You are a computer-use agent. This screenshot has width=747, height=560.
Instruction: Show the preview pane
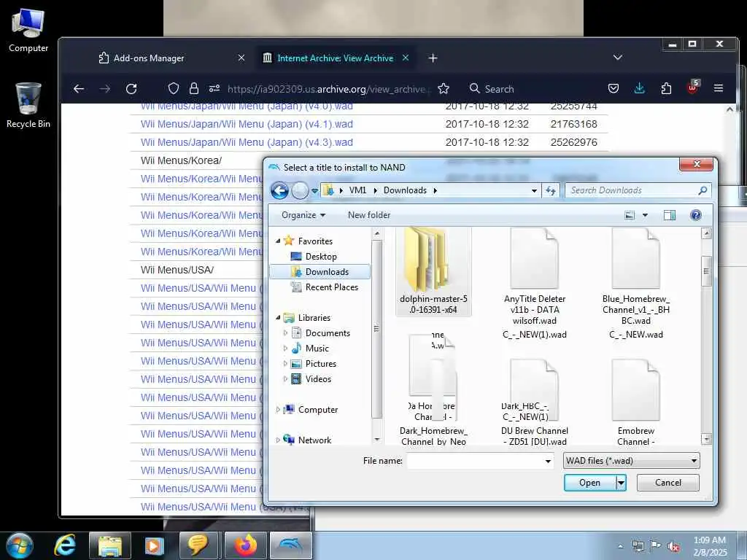[x=670, y=215]
